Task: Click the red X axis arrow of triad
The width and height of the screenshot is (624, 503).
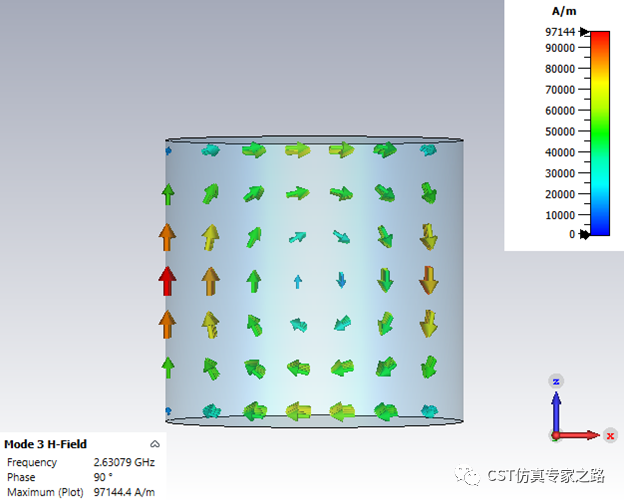Action: click(x=577, y=435)
